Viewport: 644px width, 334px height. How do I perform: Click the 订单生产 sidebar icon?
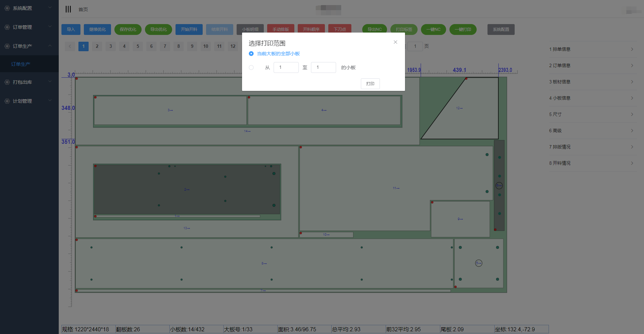(x=7, y=46)
